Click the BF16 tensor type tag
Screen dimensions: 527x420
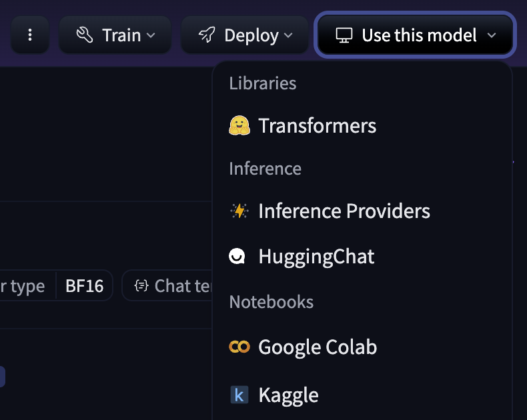[x=85, y=286]
